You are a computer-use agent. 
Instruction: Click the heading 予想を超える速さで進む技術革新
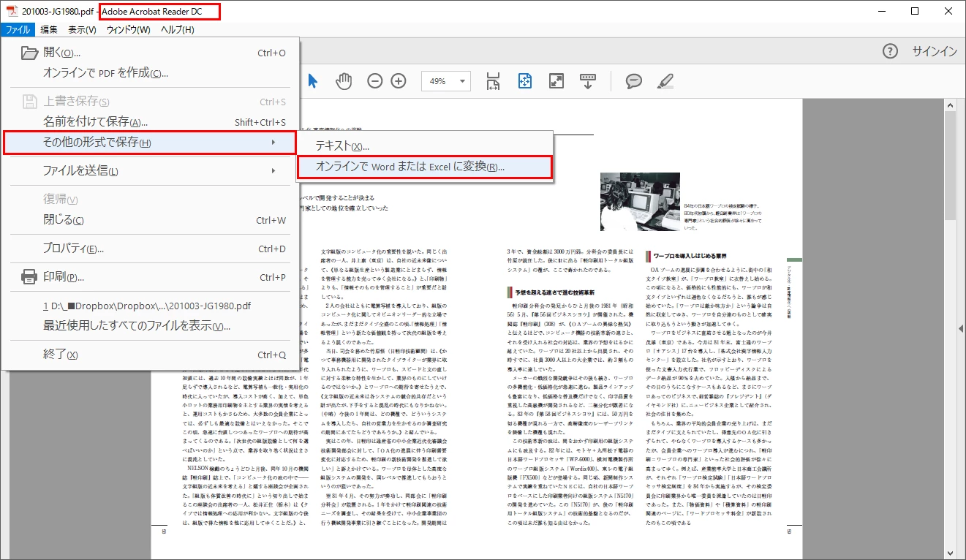click(554, 292)
